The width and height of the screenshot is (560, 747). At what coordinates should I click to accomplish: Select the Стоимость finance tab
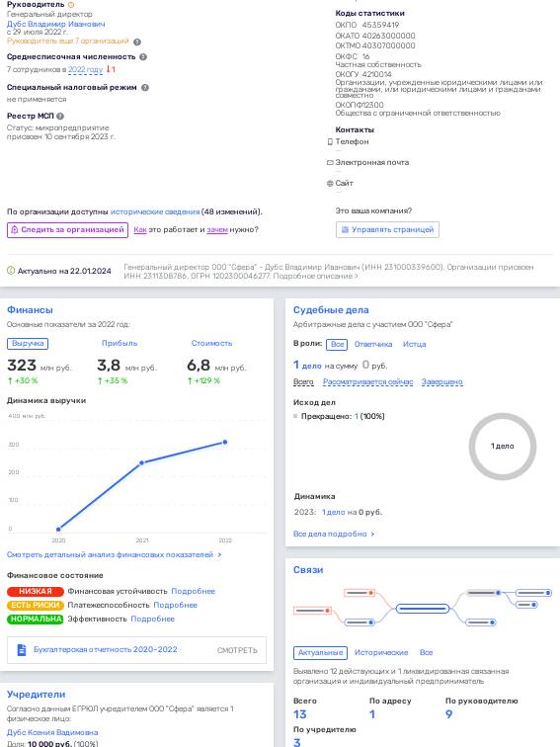[x=212, y=344]
